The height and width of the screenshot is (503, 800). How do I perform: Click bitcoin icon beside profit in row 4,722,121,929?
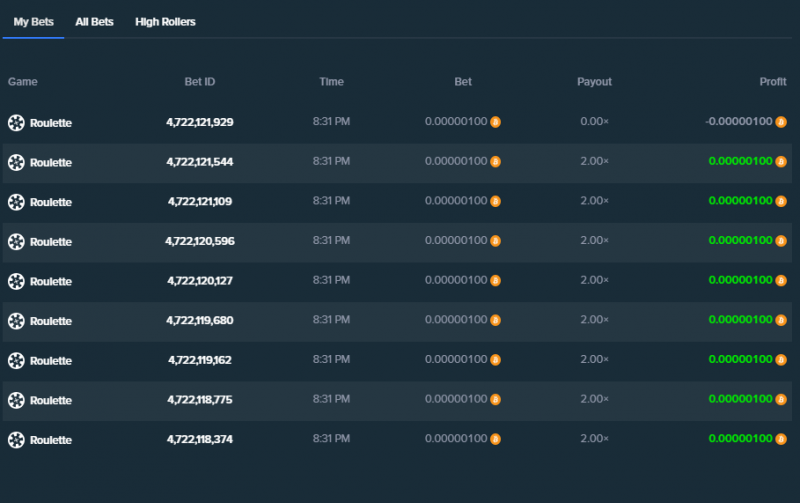click(x=781, y=122)
